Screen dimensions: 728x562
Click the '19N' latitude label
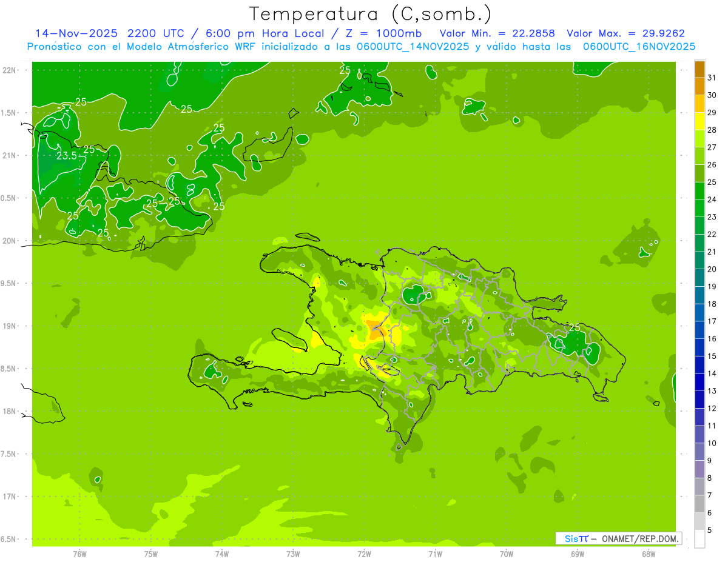pos(8,326)
